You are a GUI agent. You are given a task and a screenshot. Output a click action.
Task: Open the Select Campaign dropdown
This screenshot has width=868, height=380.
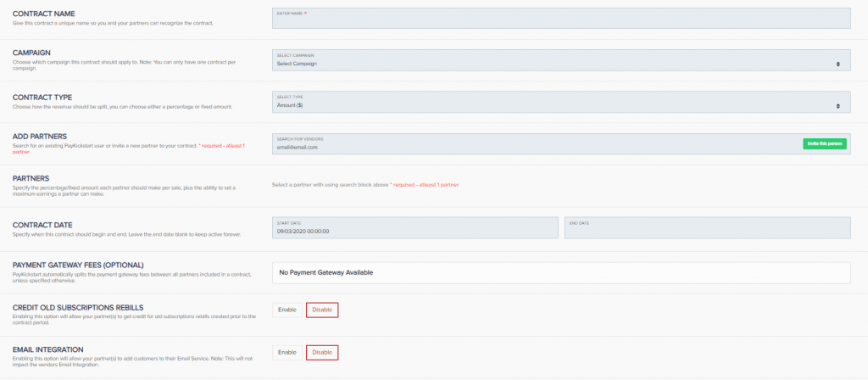click(551, 60)
